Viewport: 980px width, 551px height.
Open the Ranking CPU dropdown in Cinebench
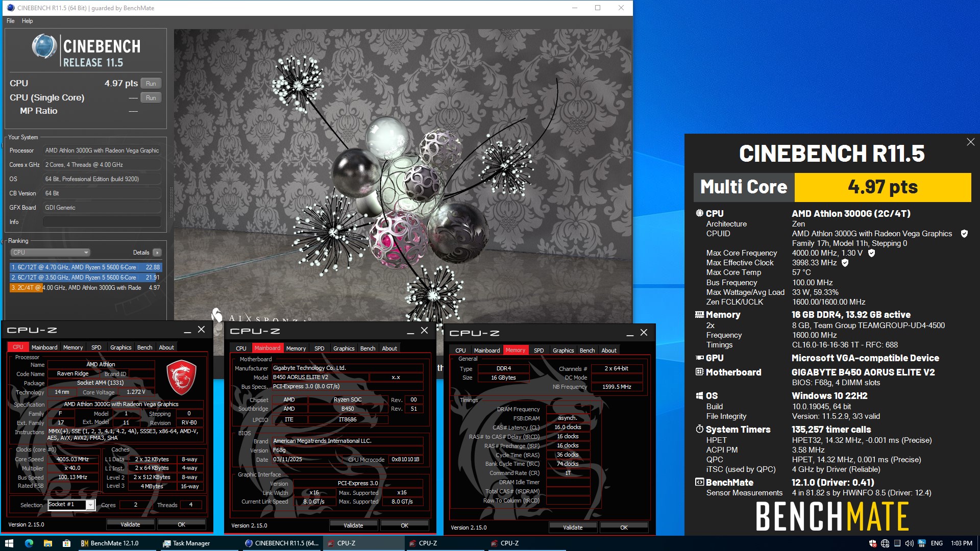pyautogui.click(x=50, y=253)
